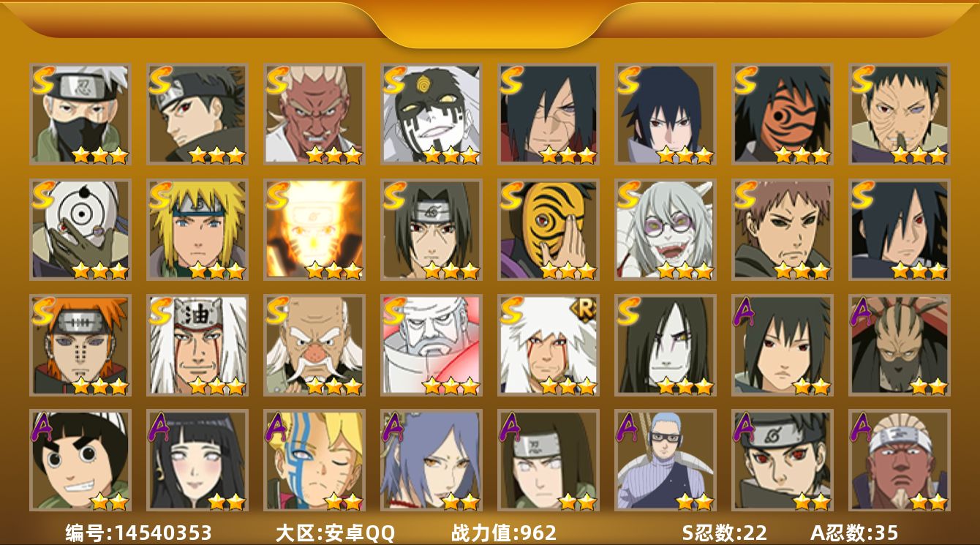The width and height of the screenshot is (980, 545).
Task: Select the pale long black-haired snake-eyed ninja
Action: (666, 345)
